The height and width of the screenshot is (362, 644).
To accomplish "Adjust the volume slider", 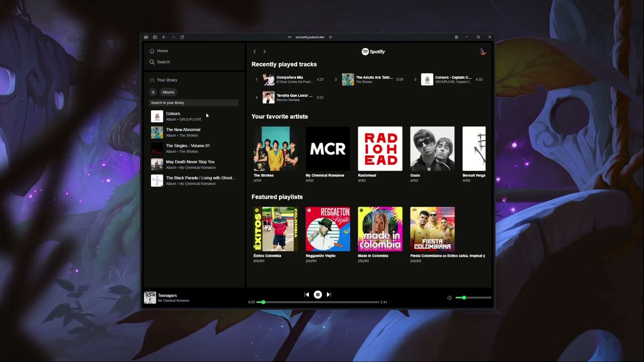I will pyautogui.click(x=473, y=298).
